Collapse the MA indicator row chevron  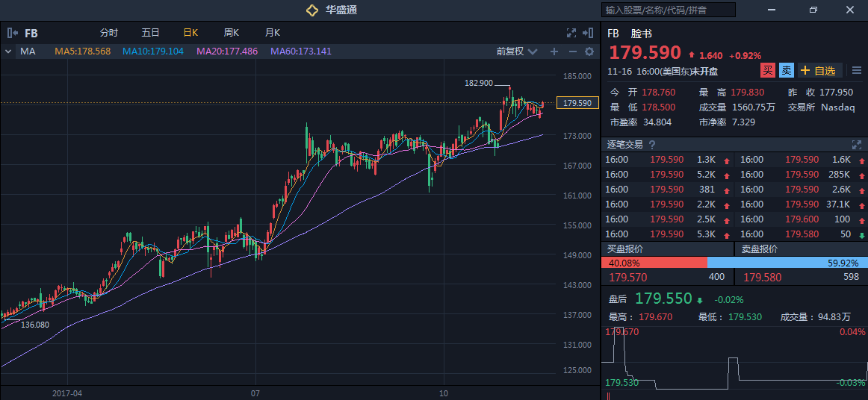pos(8,51)
